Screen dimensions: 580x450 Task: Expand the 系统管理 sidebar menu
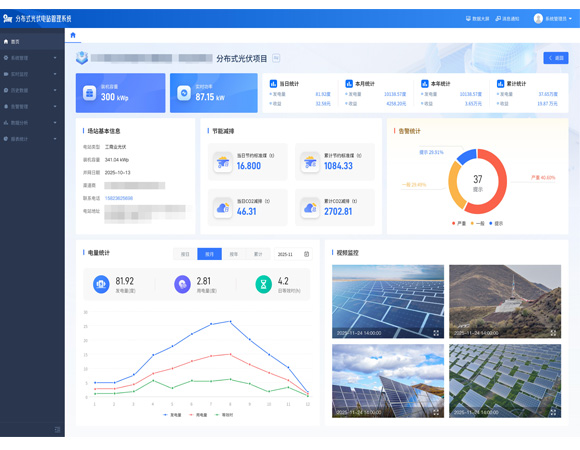point(32,58)
